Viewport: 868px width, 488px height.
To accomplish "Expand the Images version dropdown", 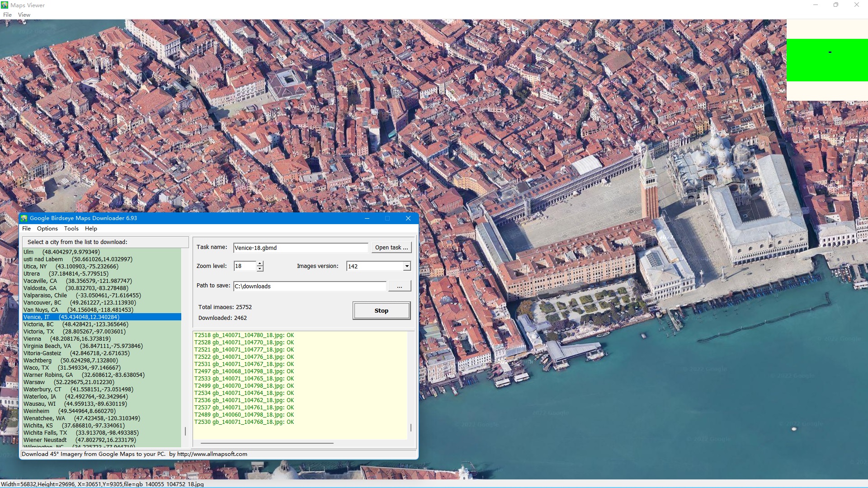I will pyautogui.click(x=407, y=266).
